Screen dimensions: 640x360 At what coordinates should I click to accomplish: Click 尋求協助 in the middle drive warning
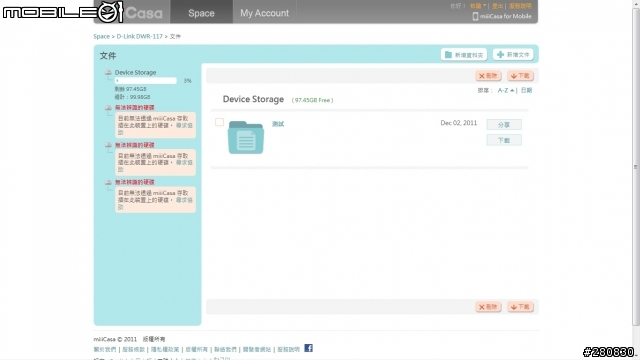pyautogui.click(x=184, y=162)
